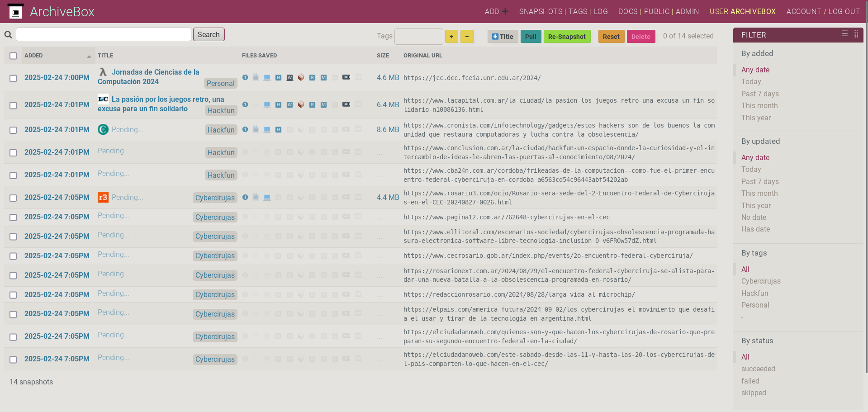Select checkbox for the ellitoral.com snapshot row
The height and width of the screenshot is (412, 868).
[13, 237]
